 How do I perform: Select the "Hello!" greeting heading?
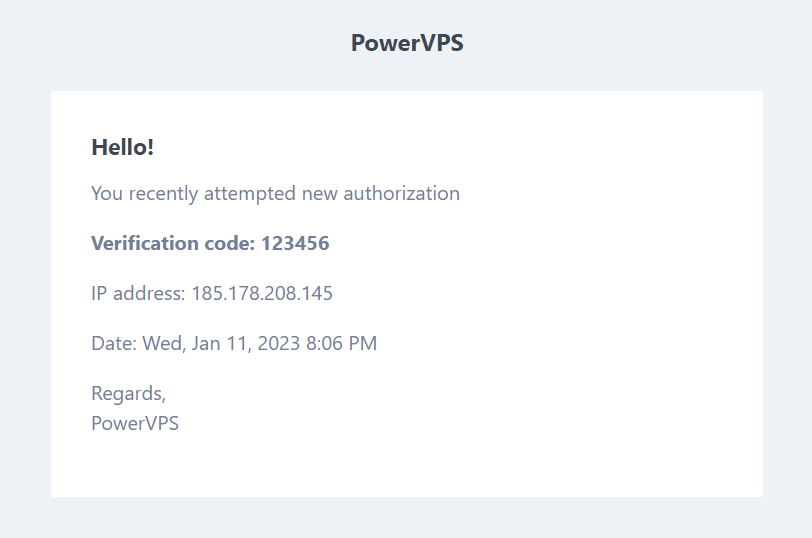click(x=123, y=148)
